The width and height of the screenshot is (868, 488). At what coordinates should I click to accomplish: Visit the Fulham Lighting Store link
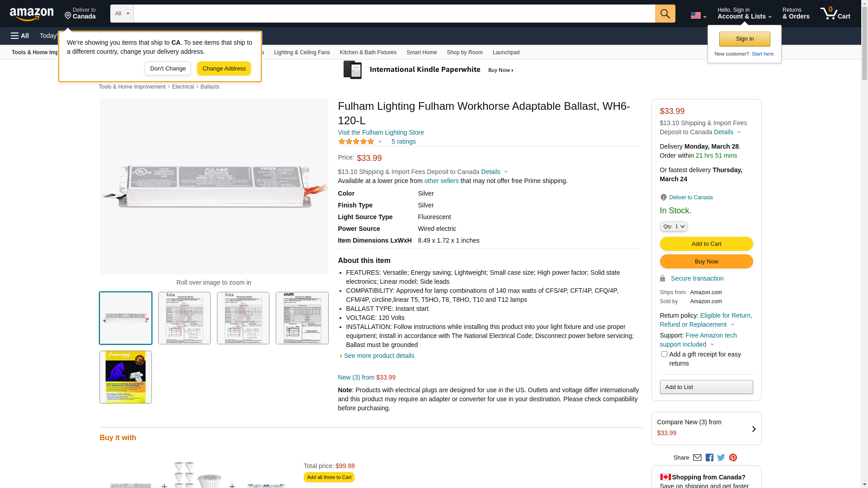[x=381, y=132]
